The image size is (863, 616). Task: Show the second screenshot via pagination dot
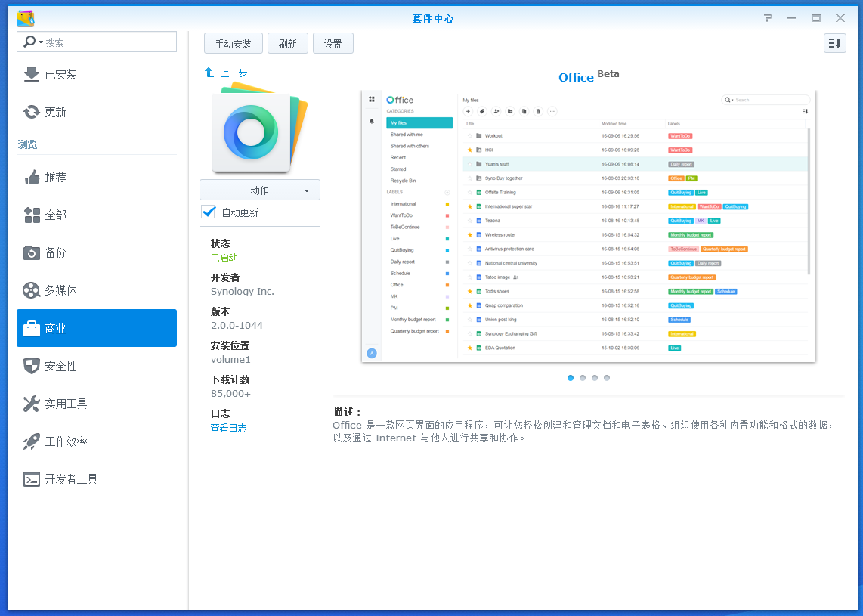click(583, 378)
